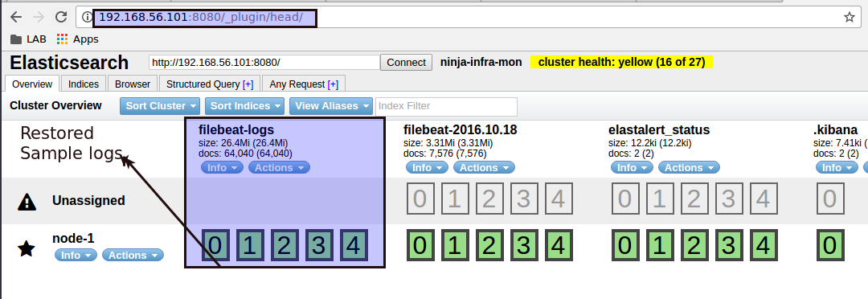Click the Connect button
The height and width of the screenshot is (299, 868).
(407, 63)
